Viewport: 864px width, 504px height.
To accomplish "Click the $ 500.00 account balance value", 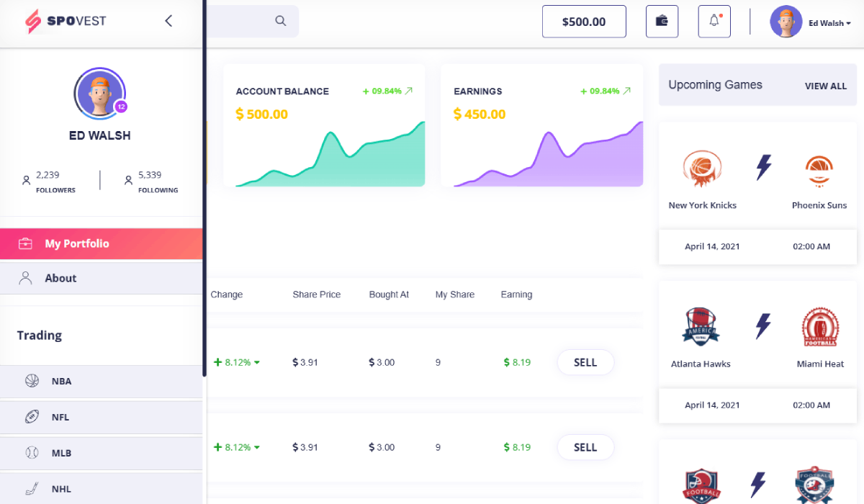I will (x=262, y=114).
